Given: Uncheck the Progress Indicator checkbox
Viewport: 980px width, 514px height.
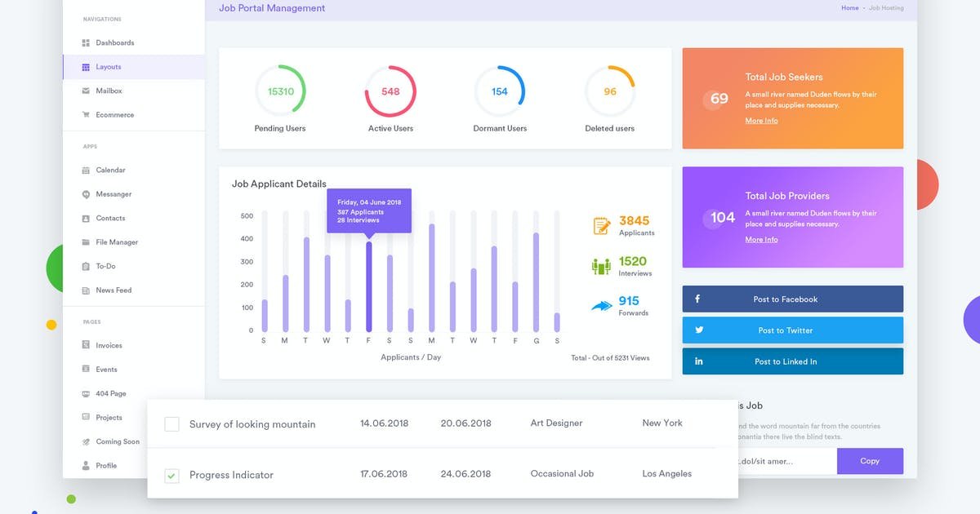Looking at the screenshot, I should (171, 475).
